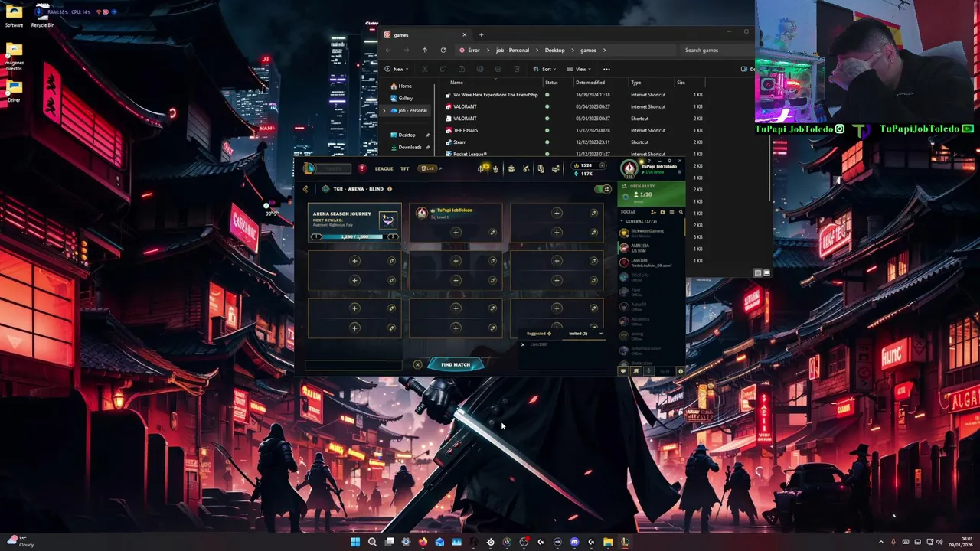The height and width of the screenshot is (551, 980).
Task: Open Firefox from the taskbar
Action: [x=423, y=542]
